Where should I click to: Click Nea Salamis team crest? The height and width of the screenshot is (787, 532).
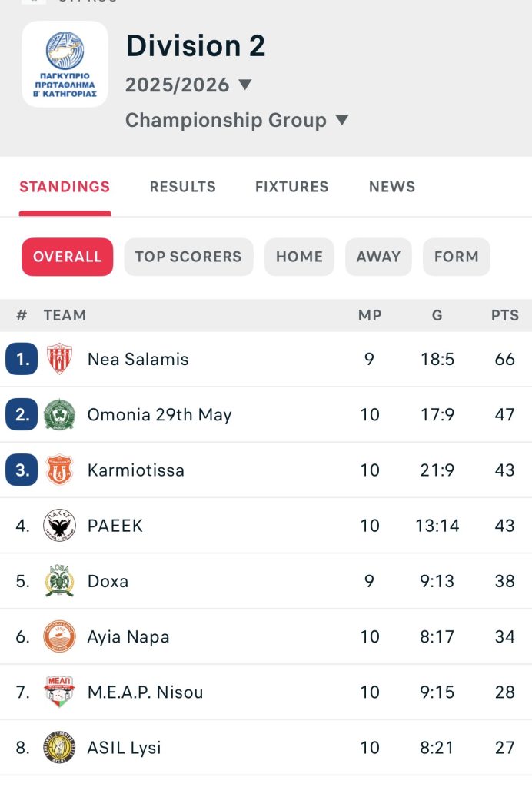pos(59,359)
